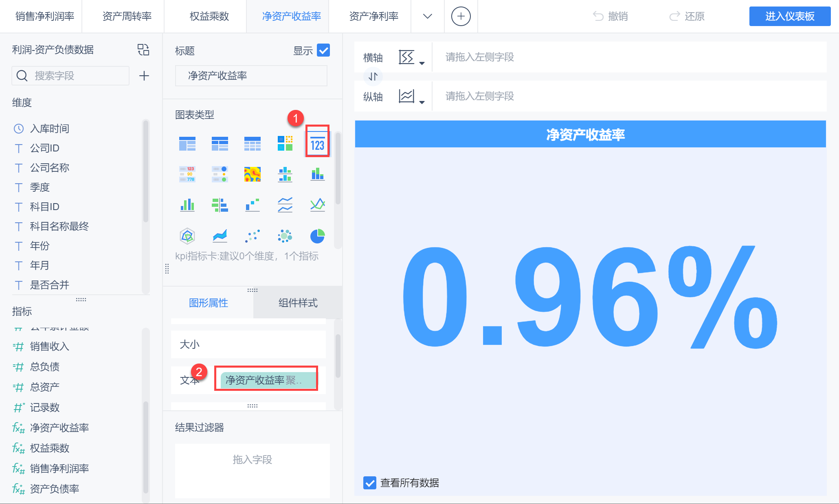Click the add field plus icon beside search box
The image size is (839, 504).
coord(143,76)
